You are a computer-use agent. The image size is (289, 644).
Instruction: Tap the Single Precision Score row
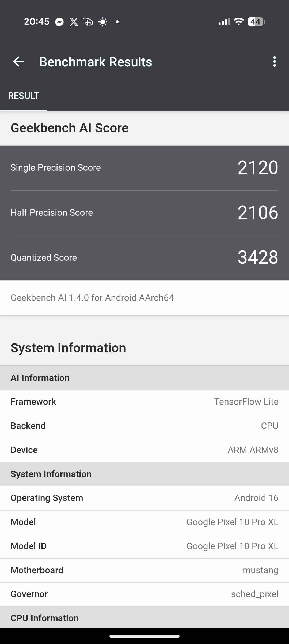144,168
